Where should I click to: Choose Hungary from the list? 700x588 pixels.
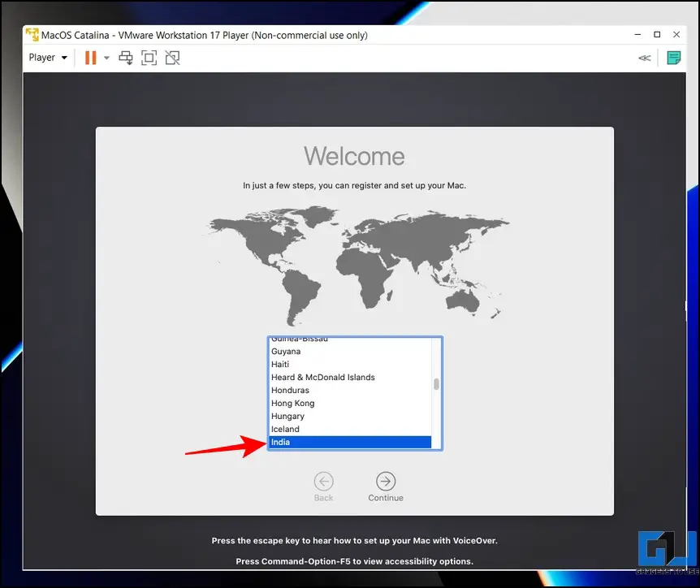point(349,416)
